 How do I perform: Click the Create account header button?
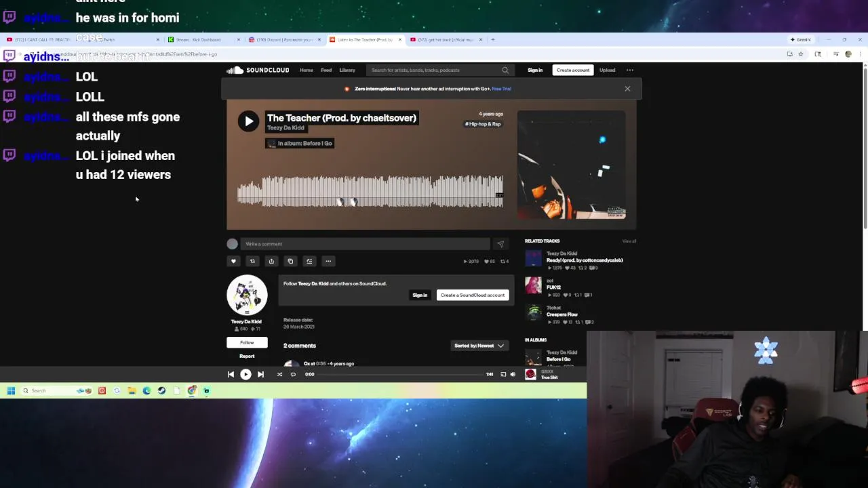[573, 70]
